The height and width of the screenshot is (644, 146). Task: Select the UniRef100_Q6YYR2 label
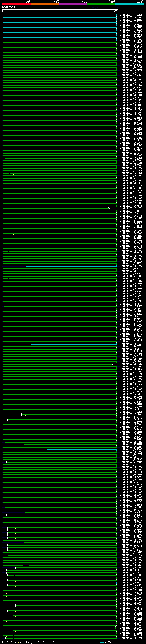tap(131, 32)
